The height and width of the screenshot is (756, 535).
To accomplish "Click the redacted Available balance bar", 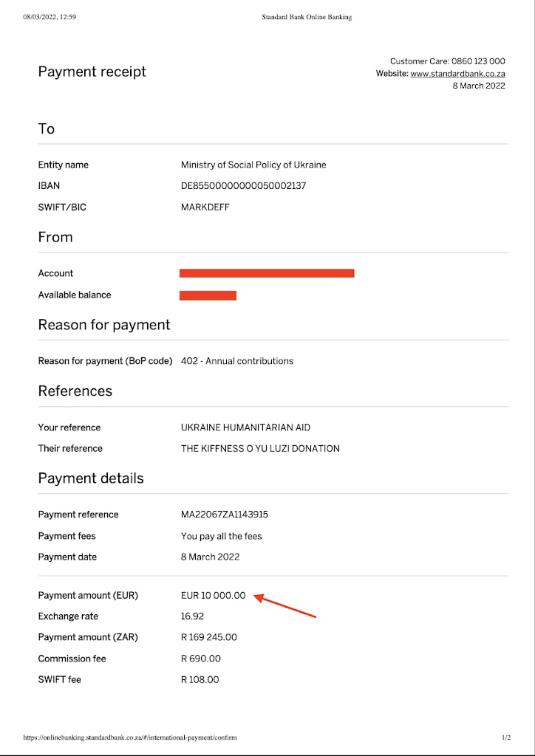I will click(x=208, y=295).
